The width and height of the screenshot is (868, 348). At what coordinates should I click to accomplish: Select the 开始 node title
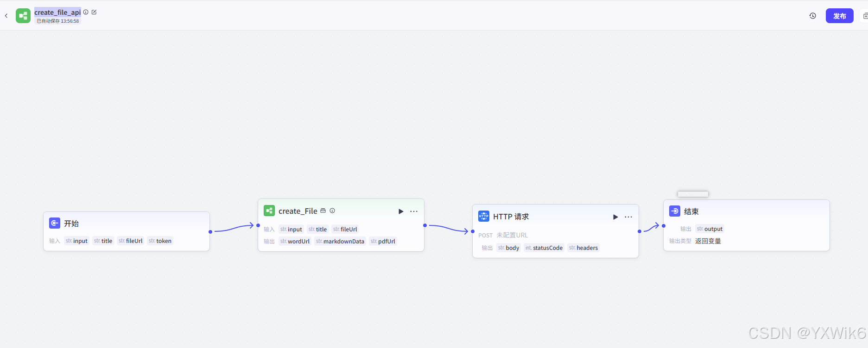(x=71, y=224)
